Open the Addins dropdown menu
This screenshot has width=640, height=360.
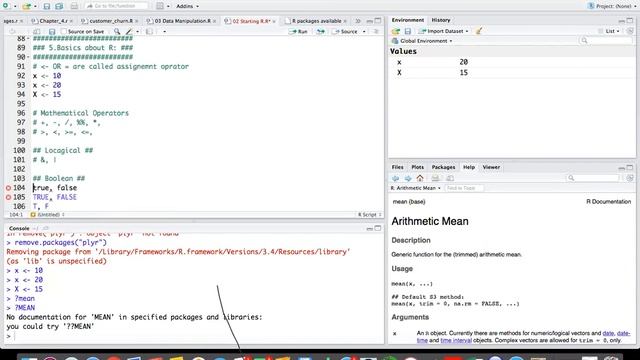pyautogui.click(x=187, y=6)
